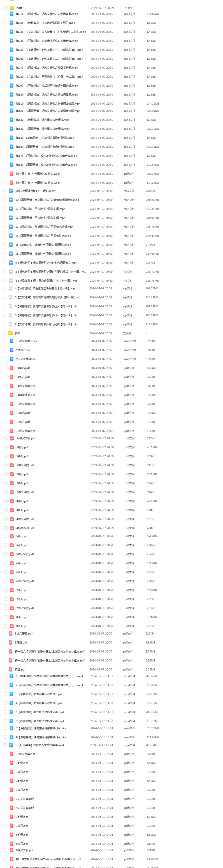Click the video icon for 第02讲 古代诗歌四首
This screenshot has height=868, width=223.
[11, 23]
